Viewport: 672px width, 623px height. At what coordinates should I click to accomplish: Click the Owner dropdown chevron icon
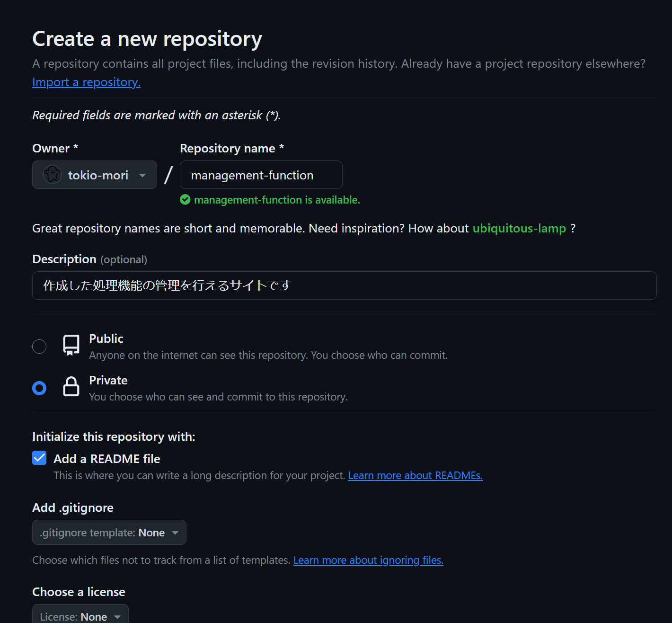[x=142, y=175]
